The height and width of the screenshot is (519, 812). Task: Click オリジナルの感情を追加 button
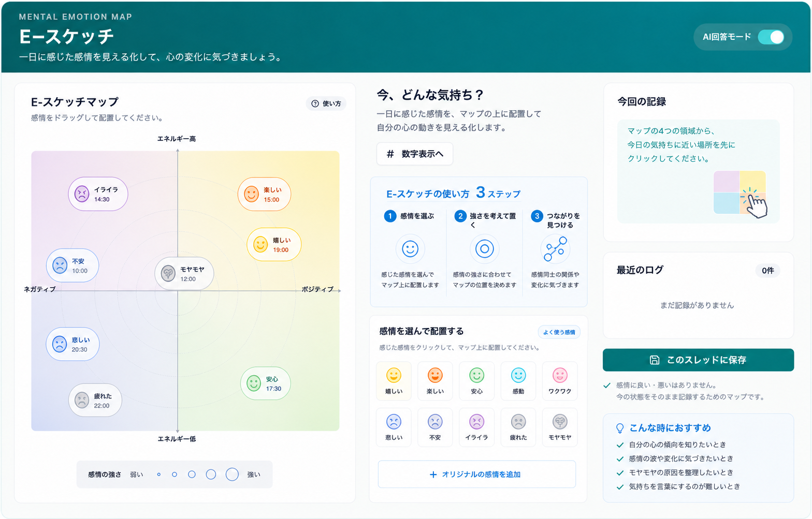point(476,474)
